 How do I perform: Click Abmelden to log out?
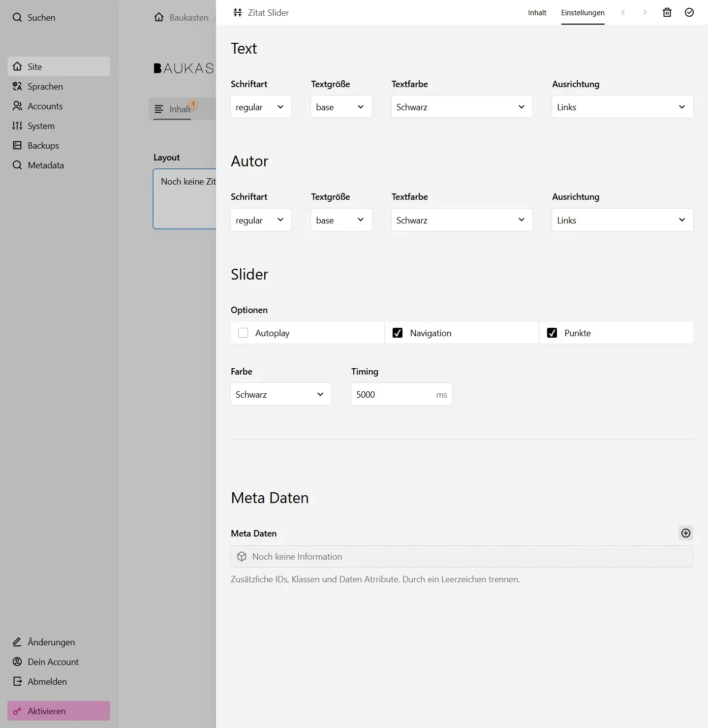[x=47, y=681]
